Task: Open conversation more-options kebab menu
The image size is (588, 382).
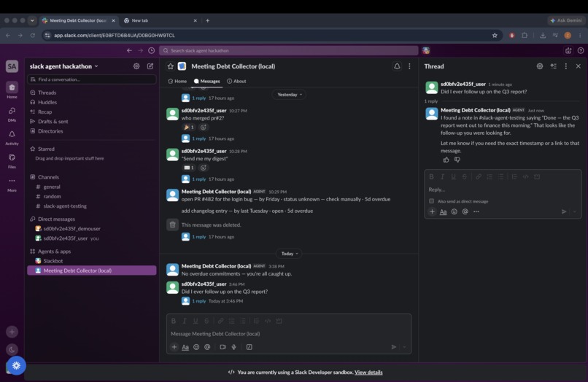Action: point(409,66)
